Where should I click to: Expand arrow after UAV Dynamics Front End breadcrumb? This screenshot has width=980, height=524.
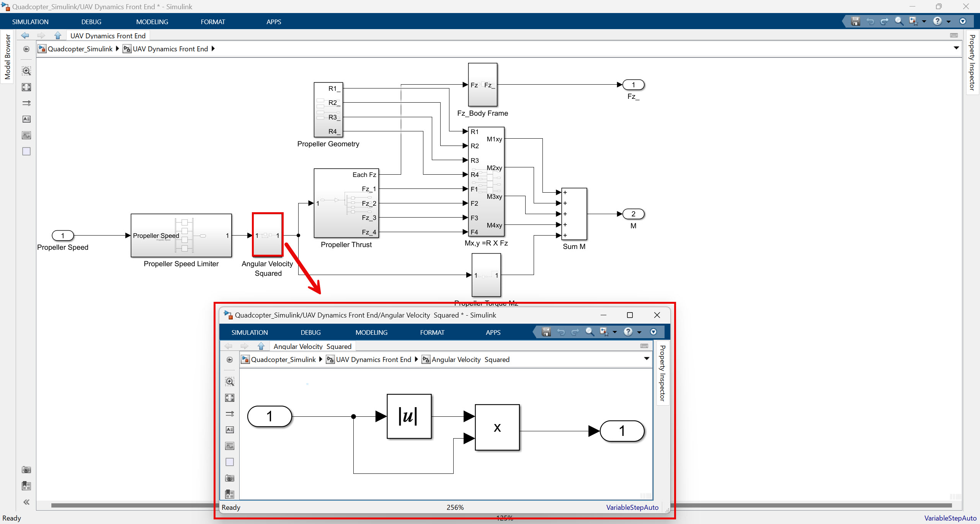coord(213,49)
